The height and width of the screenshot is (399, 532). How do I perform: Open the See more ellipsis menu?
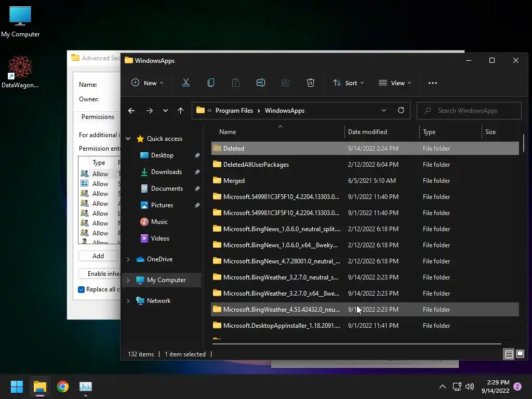click(433, 83)
